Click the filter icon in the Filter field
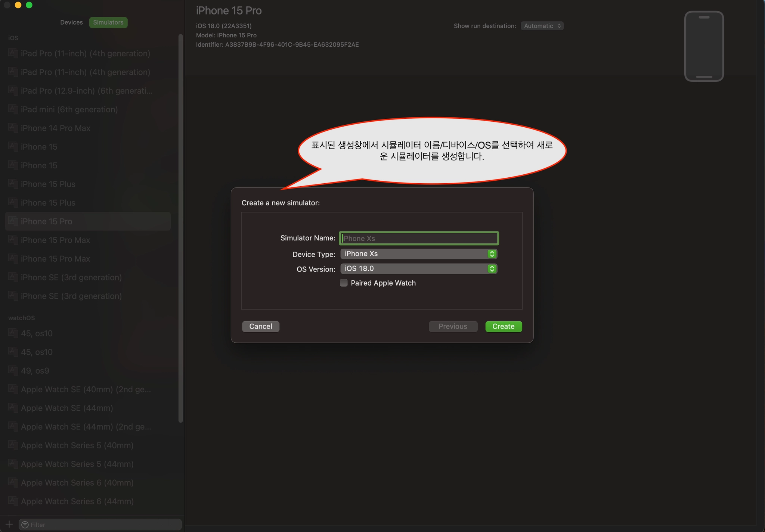The image size is (765, 532). (x=25, y=525)
